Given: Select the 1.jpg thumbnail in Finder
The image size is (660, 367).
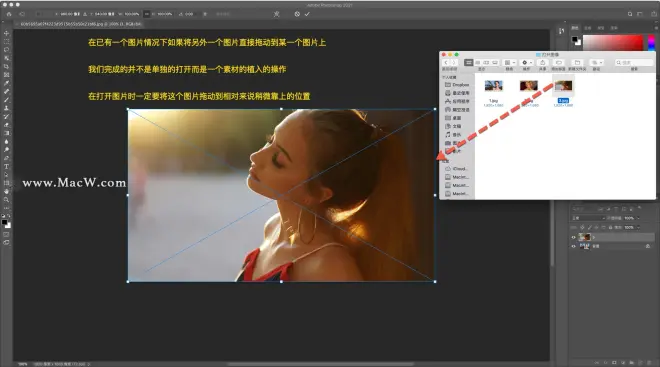Looking at the screenshot, I should pyautogui.click(x=493, y=86).
